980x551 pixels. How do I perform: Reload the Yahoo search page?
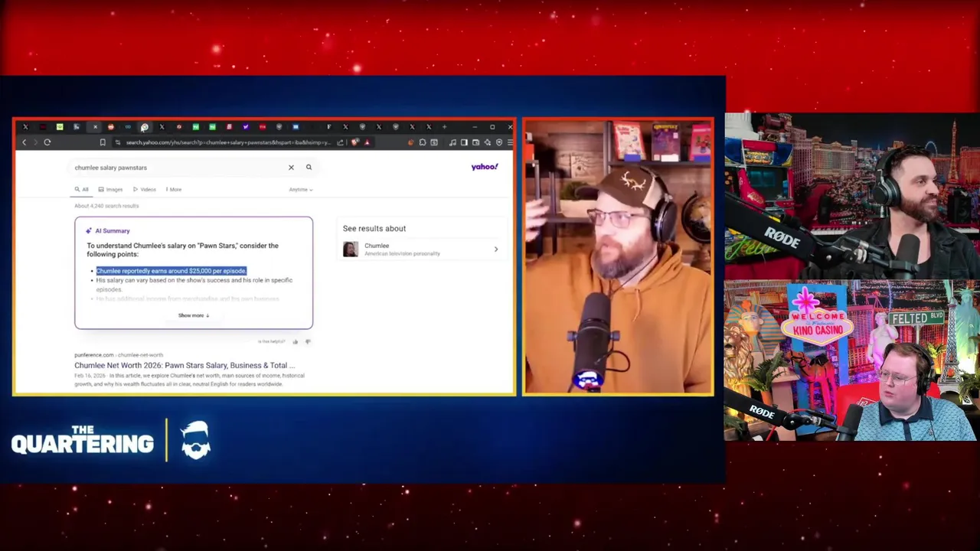click(x=47, y=142)
